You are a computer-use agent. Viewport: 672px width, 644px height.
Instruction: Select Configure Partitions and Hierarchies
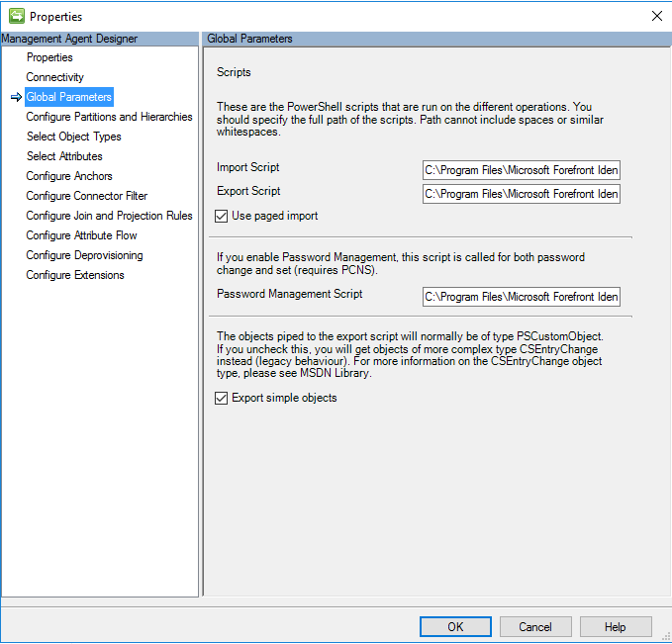[x=109, y=117]
